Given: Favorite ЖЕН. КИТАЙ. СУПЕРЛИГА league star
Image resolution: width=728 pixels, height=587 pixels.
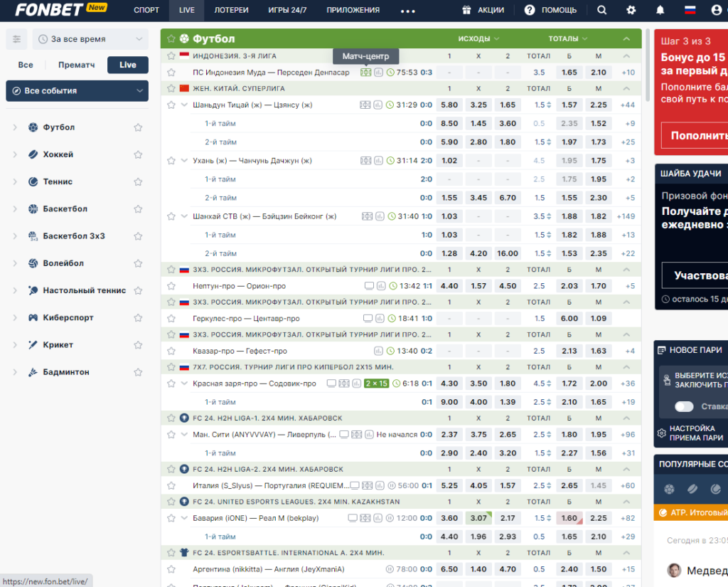Looking at the screenshot, I should click(x=171, y=88).
